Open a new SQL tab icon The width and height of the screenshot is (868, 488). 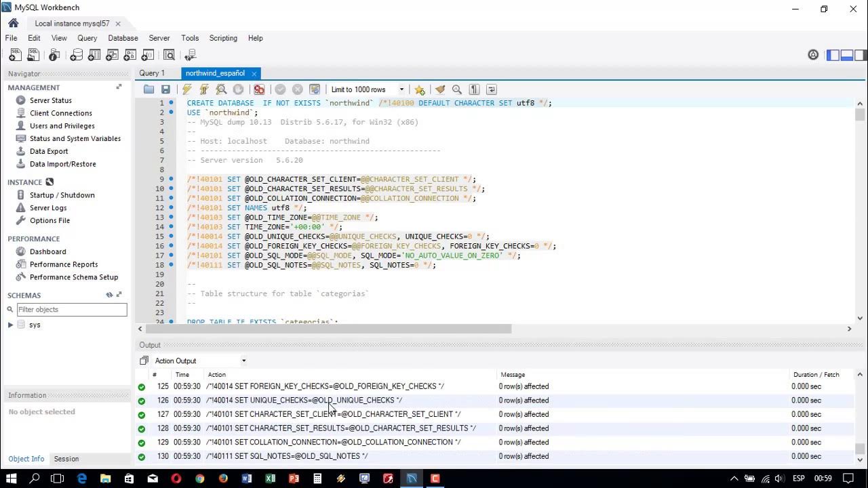15,55
